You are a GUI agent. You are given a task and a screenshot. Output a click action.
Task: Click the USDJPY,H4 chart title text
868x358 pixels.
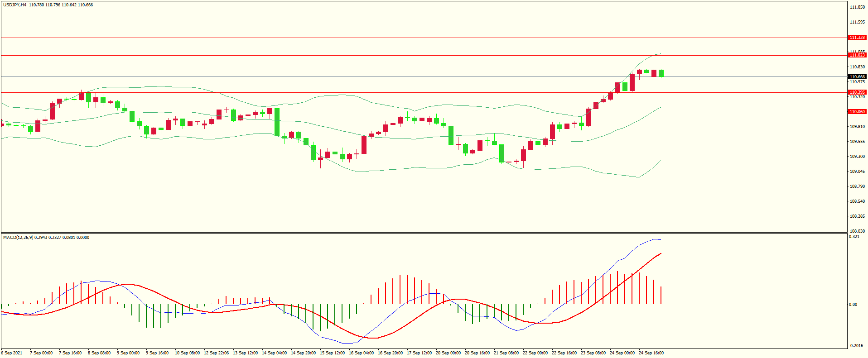click(x=14, y=5)
